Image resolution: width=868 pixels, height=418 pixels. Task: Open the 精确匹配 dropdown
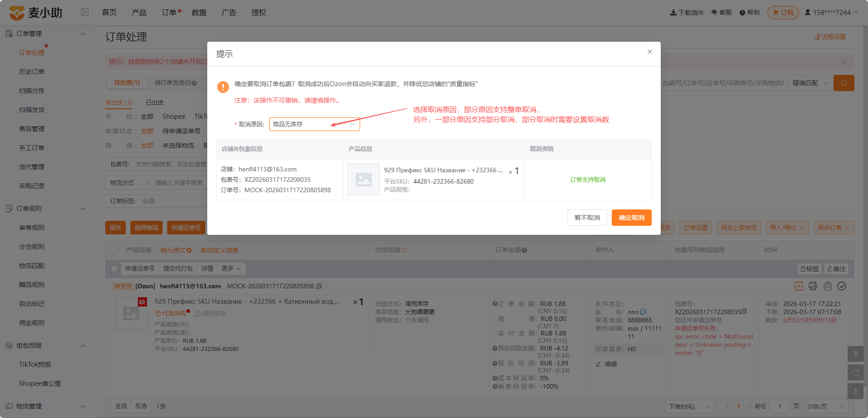pyautogui.click(x=810, y=83)
